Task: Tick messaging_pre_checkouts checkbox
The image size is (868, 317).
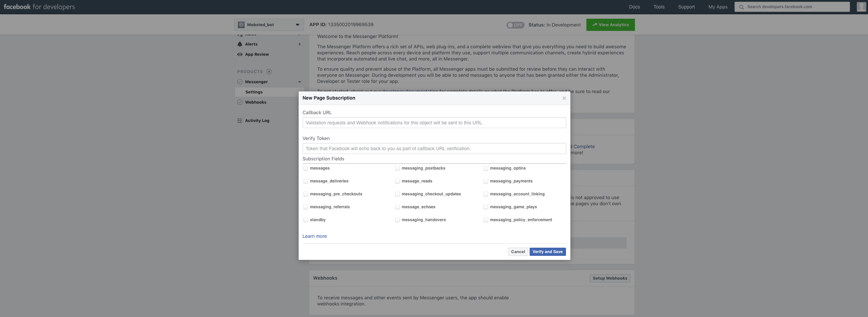Action: pyautogui.click(x=306, y=194)
